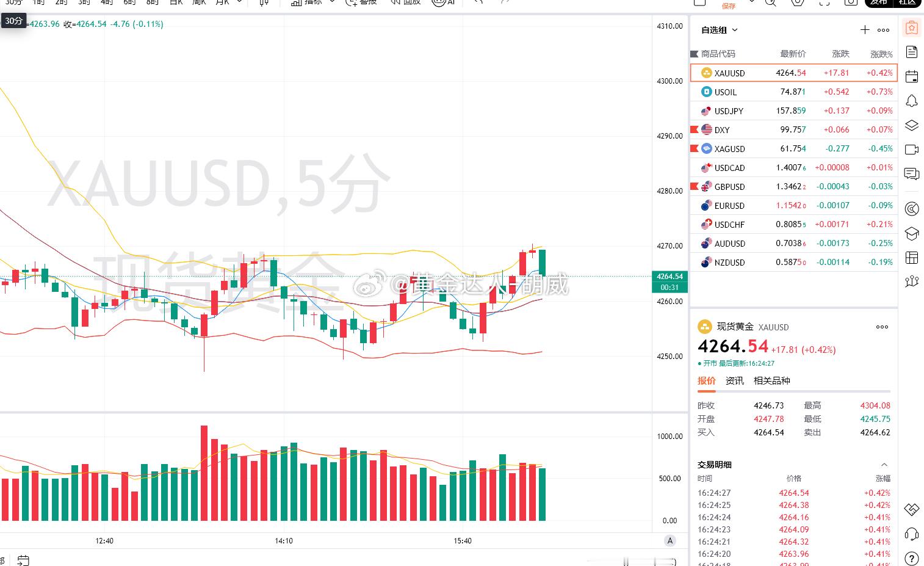Click the XAGUSD silver symbol icon
The width and height of the screenshot is (924, 566).
point(707,148)
